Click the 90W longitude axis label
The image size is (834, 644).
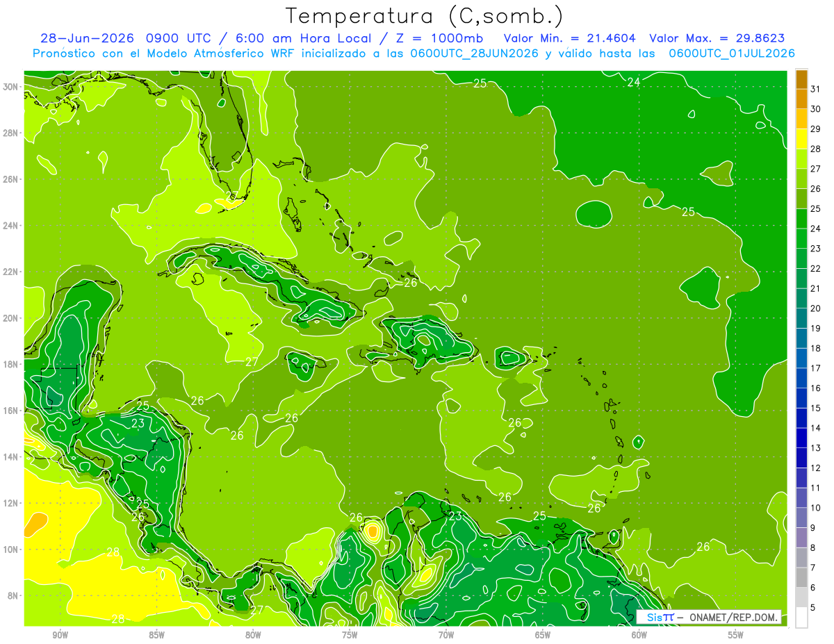point(60,635)
